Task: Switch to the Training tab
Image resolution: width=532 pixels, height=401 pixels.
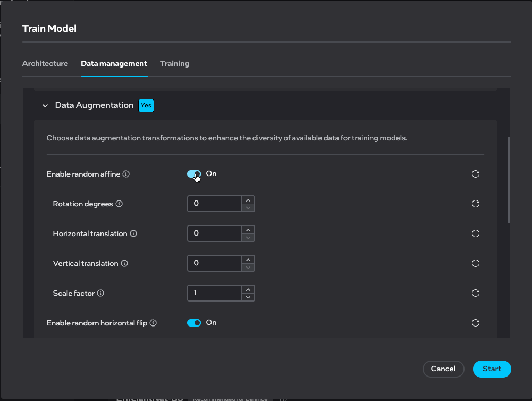Action: tap(174, 63)
